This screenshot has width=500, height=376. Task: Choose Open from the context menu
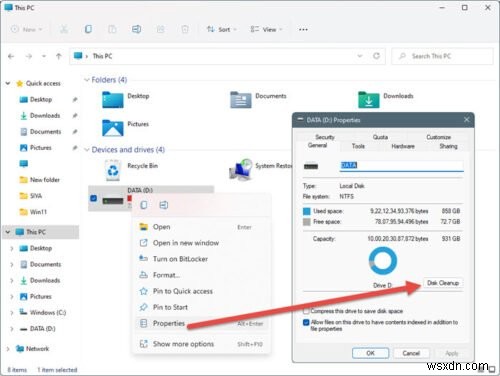pos(201,227)
